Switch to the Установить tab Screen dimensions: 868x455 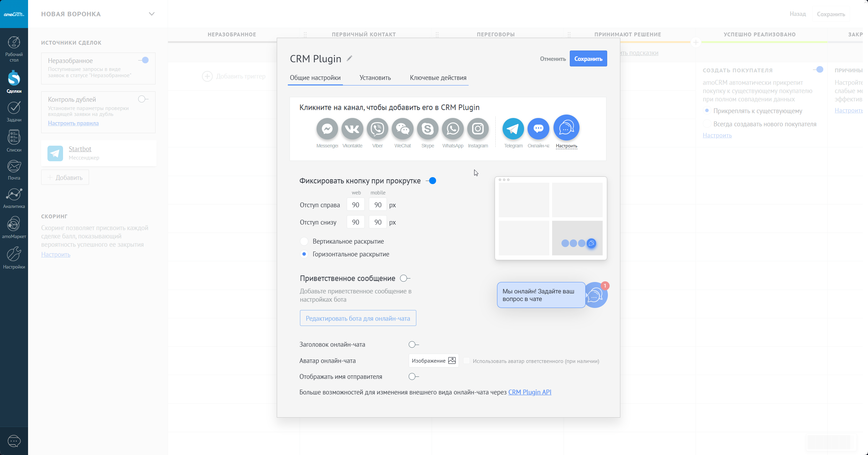tap(375, 78)
